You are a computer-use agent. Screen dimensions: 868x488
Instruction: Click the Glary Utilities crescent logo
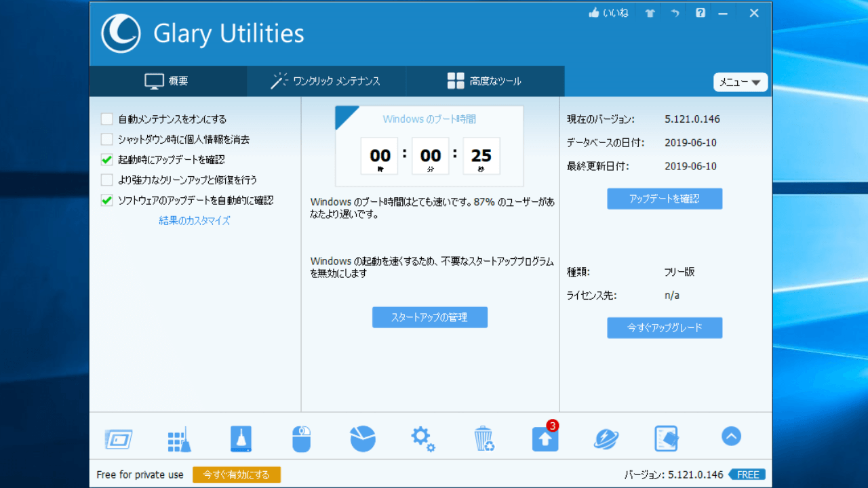(x=121, y=33)
